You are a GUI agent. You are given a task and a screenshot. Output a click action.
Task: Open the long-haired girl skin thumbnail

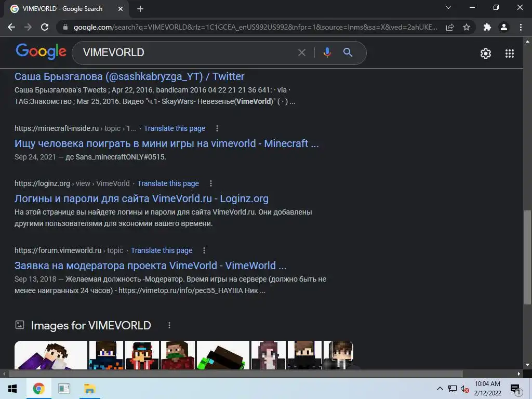[269, 355]
